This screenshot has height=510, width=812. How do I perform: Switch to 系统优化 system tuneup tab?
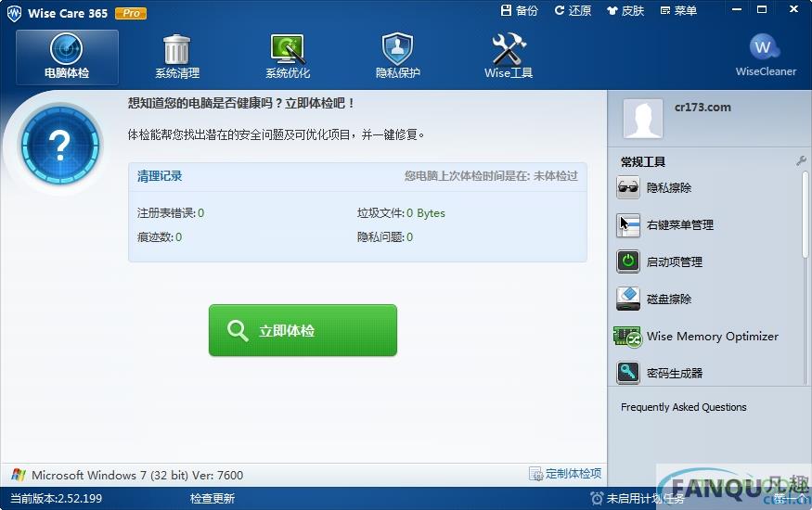coord(288,57)
